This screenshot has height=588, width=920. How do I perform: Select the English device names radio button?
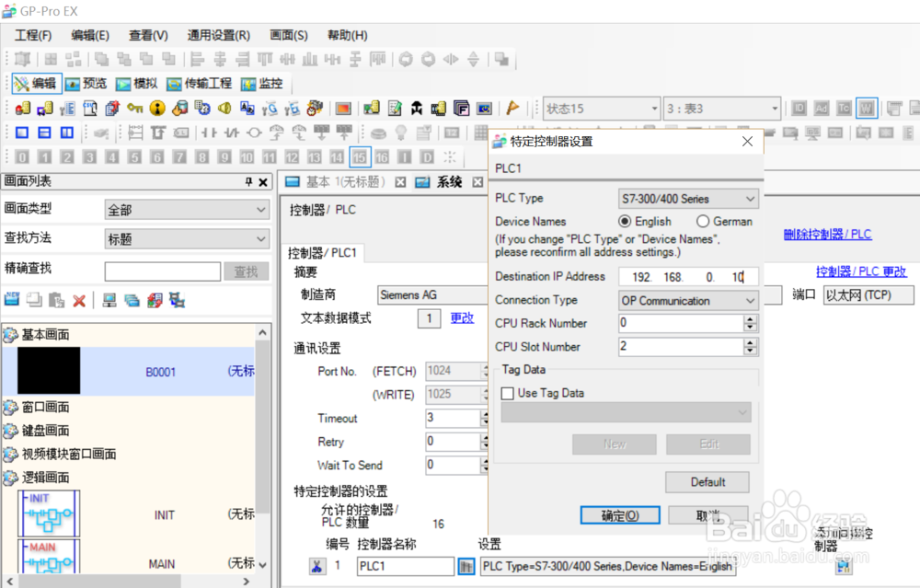625,221
